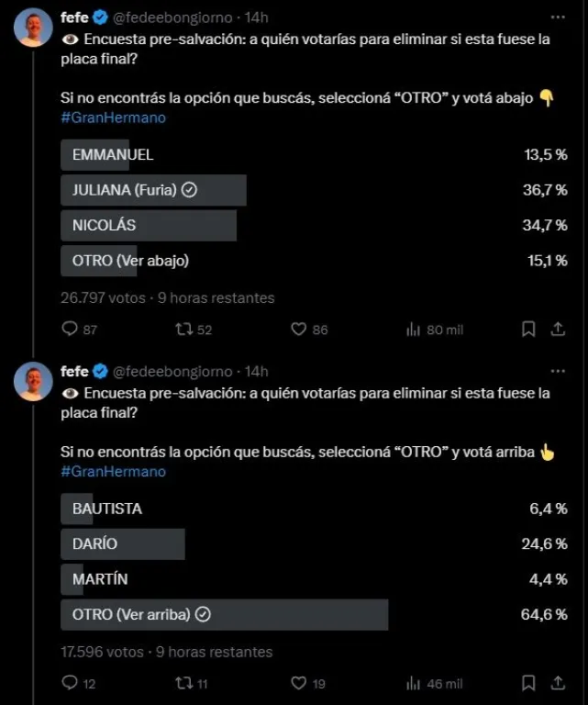Open the @fedeebongiorno handle on first tweet
The image size is (588, 705).
point(172,17)
